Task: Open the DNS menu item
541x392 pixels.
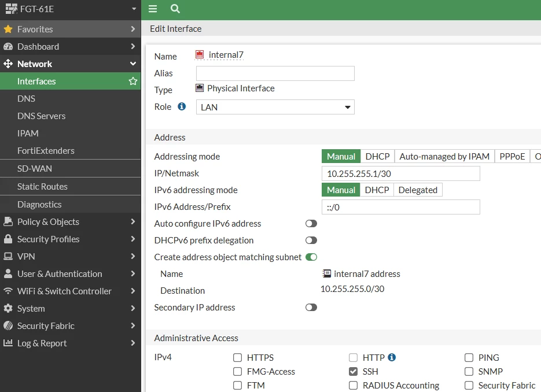Action: click(71, 99)
